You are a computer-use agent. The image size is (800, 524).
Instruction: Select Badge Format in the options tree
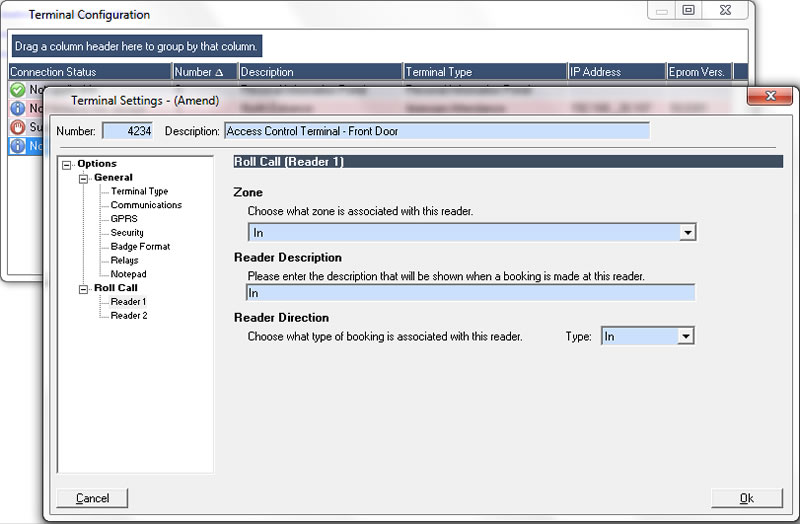pos(140,246)
